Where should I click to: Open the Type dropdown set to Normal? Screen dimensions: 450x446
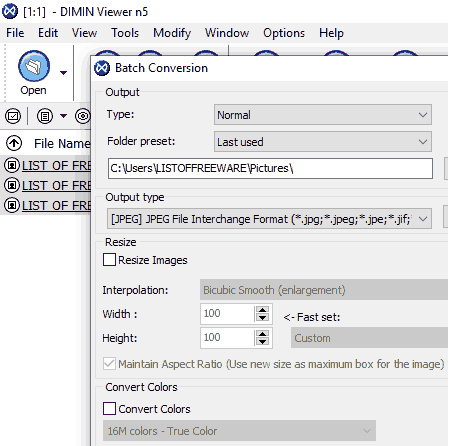[x=323, y=115]
